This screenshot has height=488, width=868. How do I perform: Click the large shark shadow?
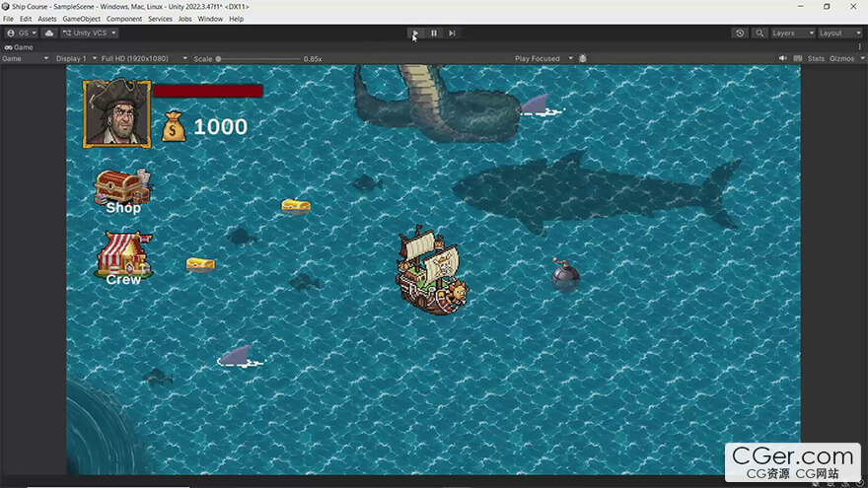(x=596, y=191)
